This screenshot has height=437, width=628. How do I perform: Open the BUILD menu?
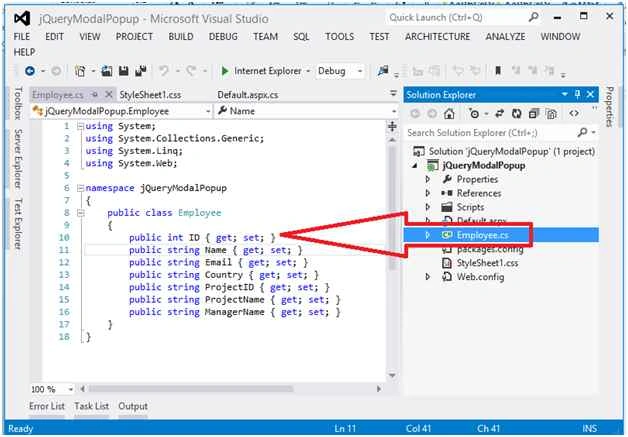181,36
